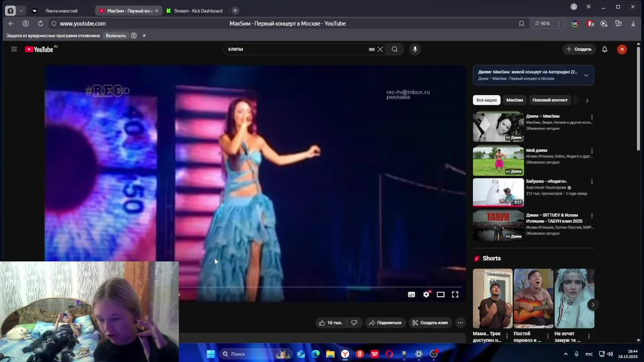
Task: Open taskbar volume control
Action: coord(610,354)
